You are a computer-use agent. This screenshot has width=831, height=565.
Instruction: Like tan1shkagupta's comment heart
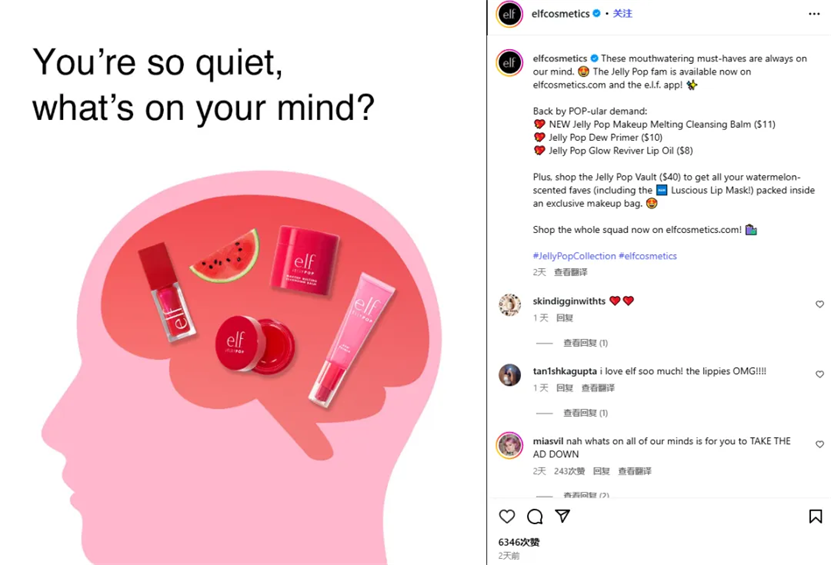tap(819, 374)
